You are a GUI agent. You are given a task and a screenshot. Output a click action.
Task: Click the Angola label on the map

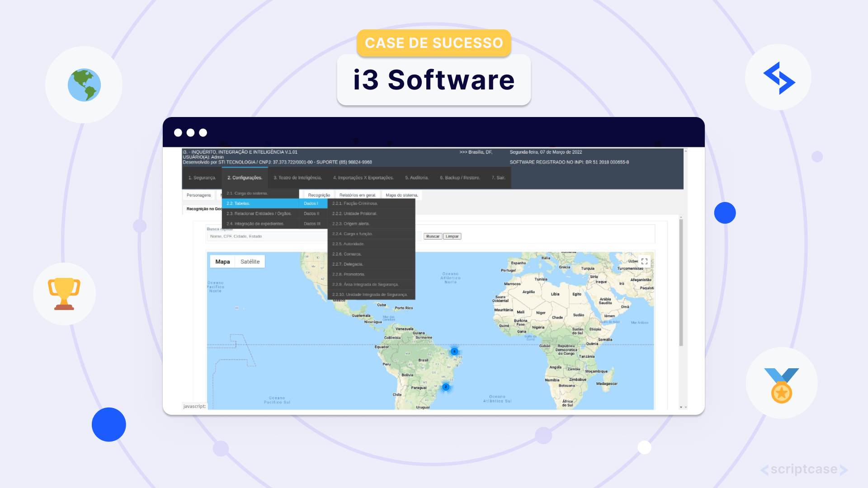coord(555,367)
